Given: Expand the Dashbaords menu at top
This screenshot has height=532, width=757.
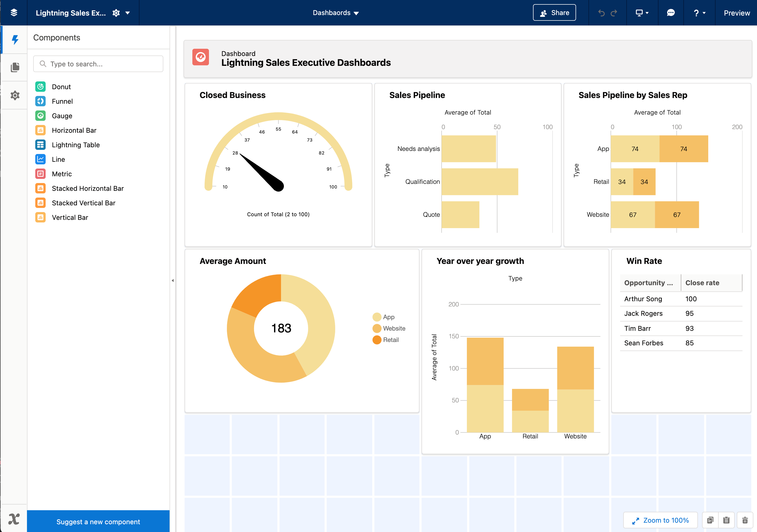Looking at the screenshot, I should pyautogui.click(x=336, y=13).
